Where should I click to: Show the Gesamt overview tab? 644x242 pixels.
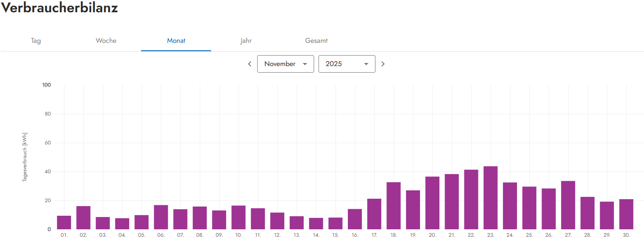point(316,41)
